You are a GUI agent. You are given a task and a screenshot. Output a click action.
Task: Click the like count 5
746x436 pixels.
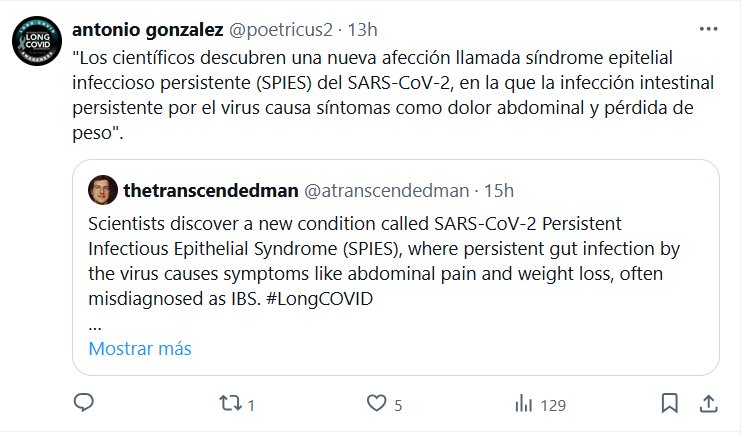click(398, 405)
